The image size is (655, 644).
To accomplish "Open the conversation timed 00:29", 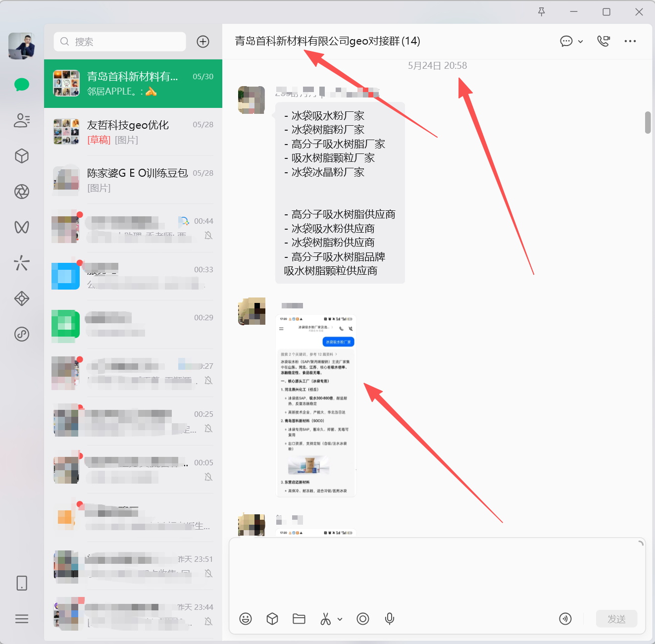I will (x=133, y=325).
